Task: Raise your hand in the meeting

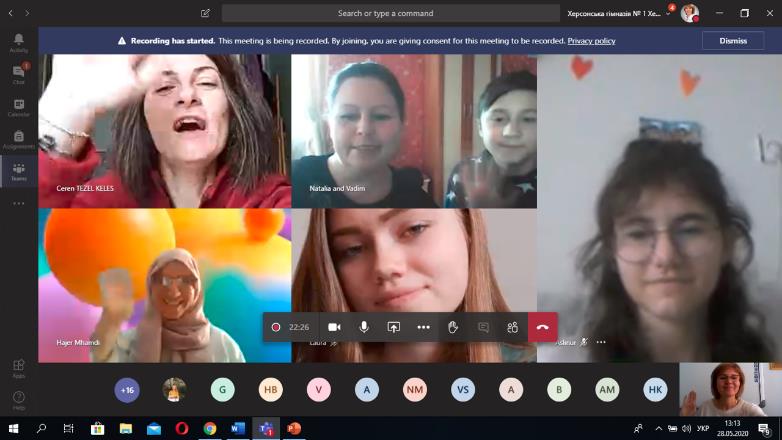Action: 453,327
